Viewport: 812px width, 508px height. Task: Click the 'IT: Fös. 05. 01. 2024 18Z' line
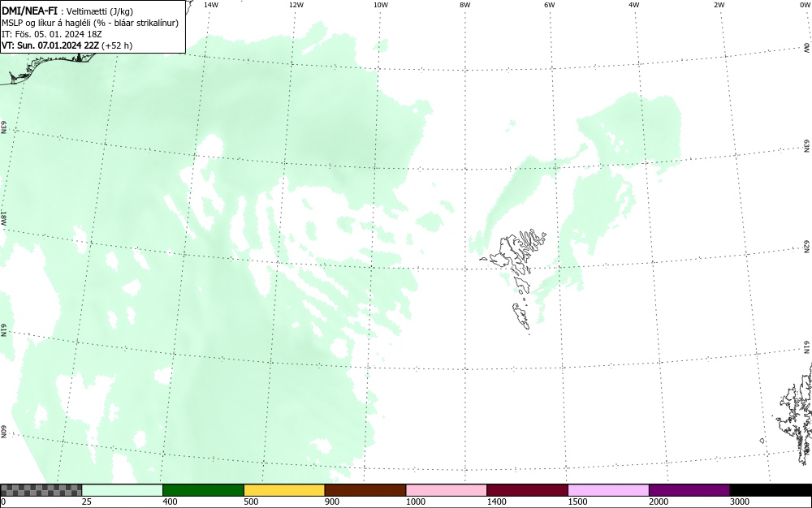click(x=52, y=34)
